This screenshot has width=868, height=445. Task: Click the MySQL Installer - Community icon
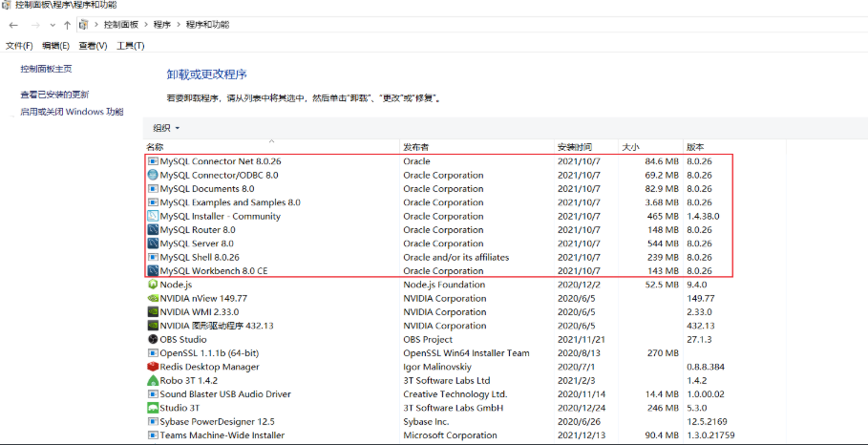pyautogui.click(x=154, y=217)
